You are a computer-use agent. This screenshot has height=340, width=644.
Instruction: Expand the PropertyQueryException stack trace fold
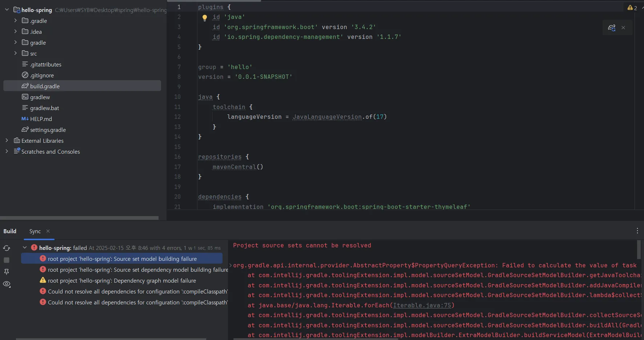tap(231, 265)
